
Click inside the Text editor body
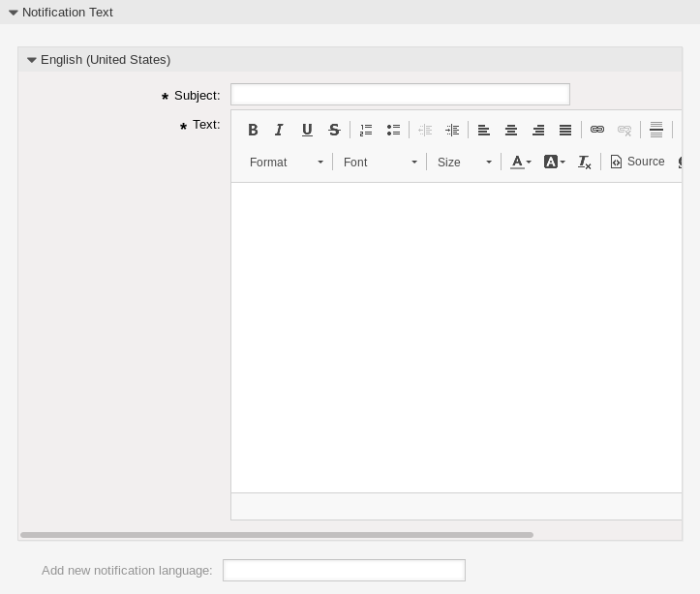pos(456,338)
